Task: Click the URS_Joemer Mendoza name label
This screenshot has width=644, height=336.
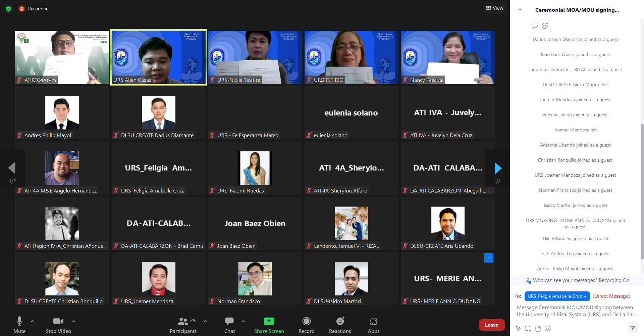Action: pyautogui.click(x=147, y=301)
